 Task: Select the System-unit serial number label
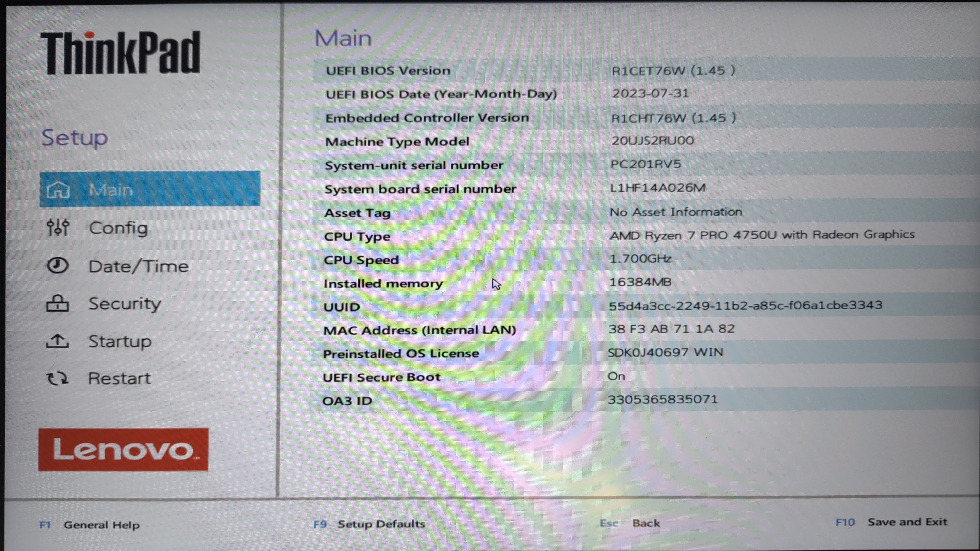(414, 165)
